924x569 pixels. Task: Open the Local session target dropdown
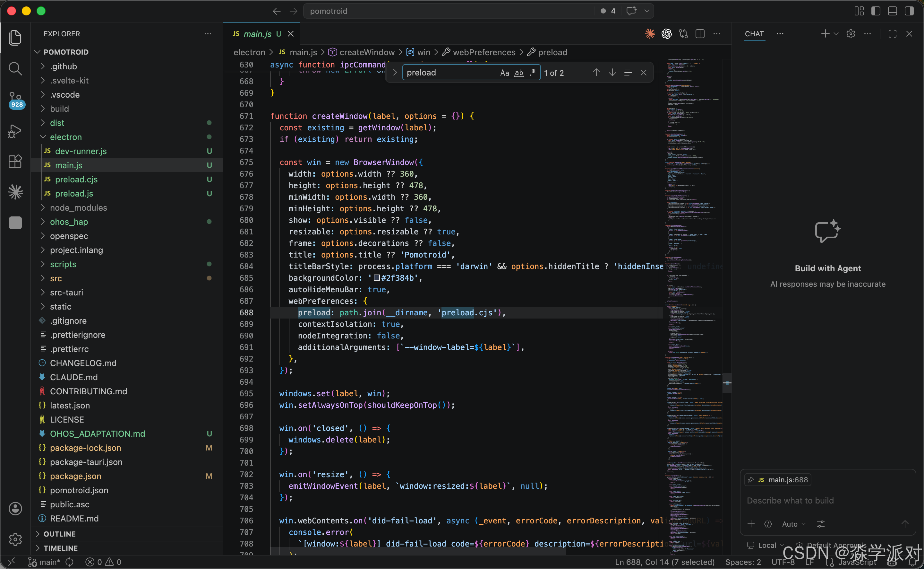click(766, 545)
